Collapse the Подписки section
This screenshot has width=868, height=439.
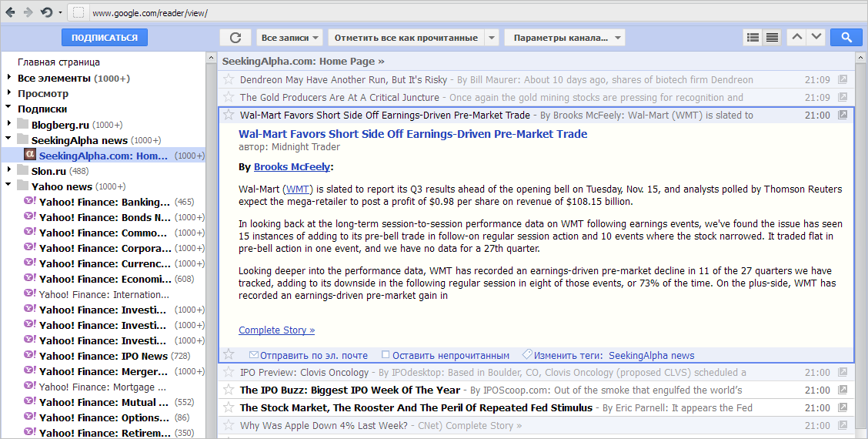tap(9, 107)
